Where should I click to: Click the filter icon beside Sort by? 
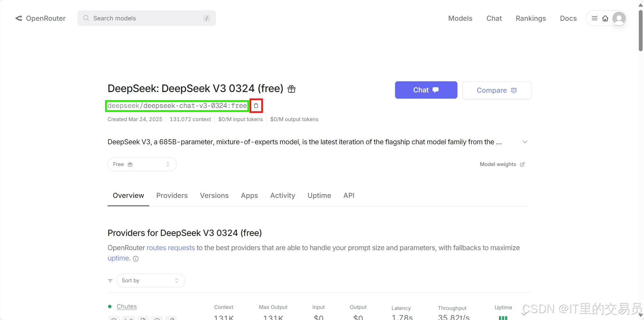click(110, 281)
